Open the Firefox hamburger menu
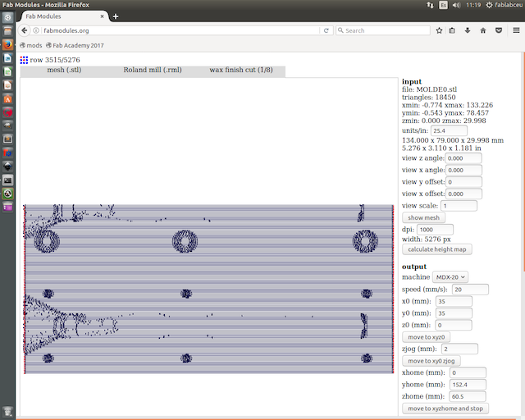 [x=516, y=30]
